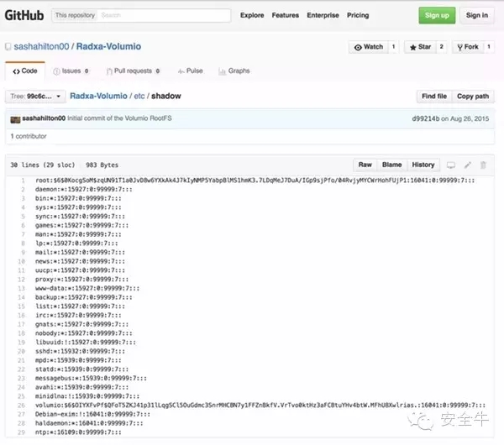Click the Debian-exim:!:16041 line
Viewport: 504px width, 445px height.
point(92,415)
